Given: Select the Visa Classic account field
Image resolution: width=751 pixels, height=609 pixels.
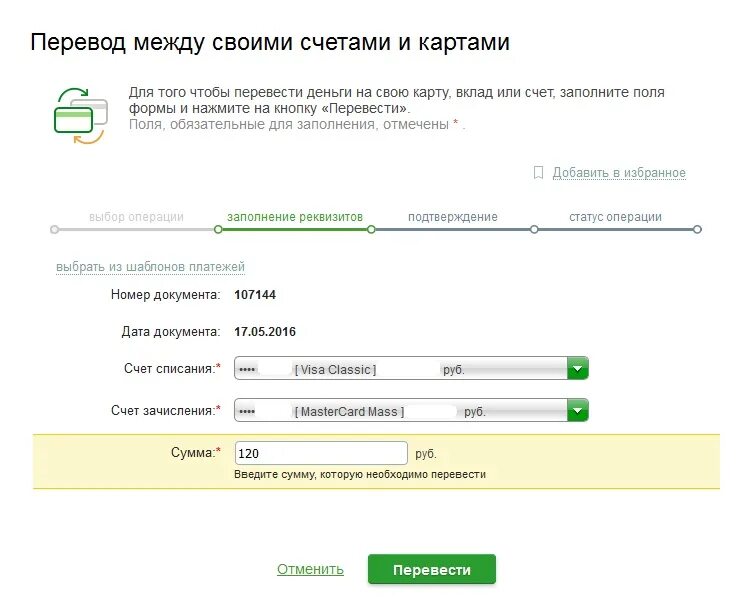Looking at the screenshot, I should point(411,369).
